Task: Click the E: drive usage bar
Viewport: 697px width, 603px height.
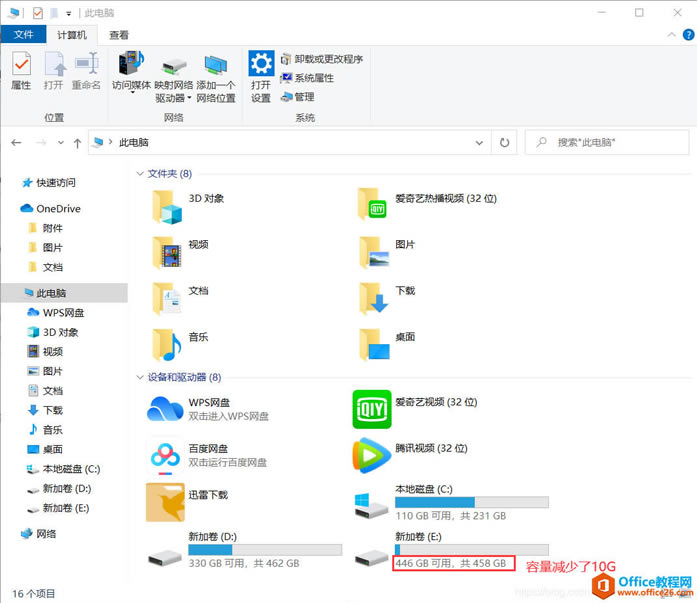Action: point(472,550)
